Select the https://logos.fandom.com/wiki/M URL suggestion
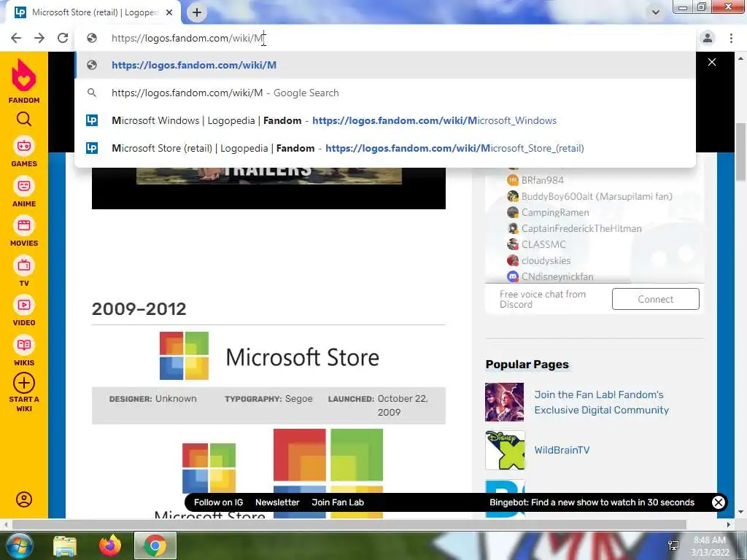Viewport: 747px width, 560px height. pos(385,65)
